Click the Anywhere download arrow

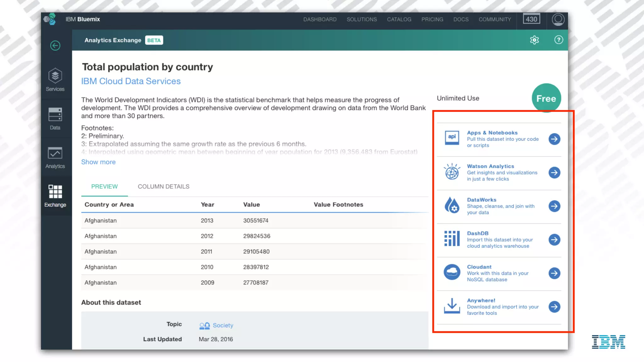pyautogui.click(x=554, y=307)
